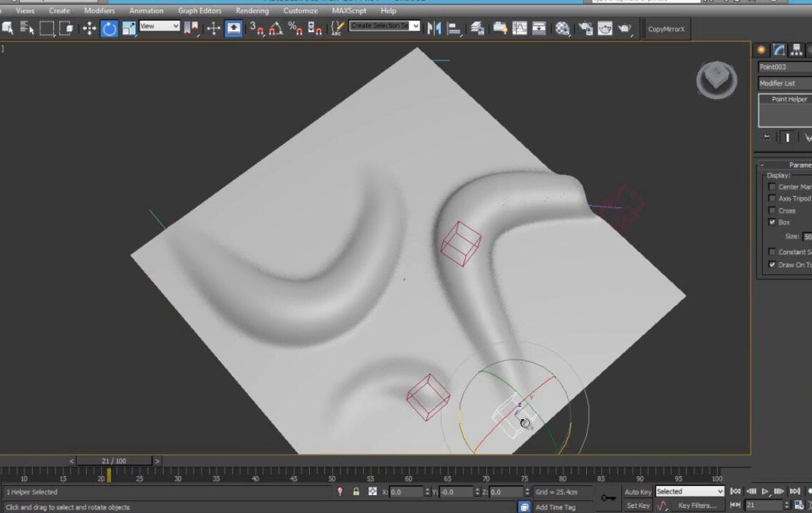Select the Select and Scale tool
Viewport: 812px width, 513px height.
tap(128, 28)
